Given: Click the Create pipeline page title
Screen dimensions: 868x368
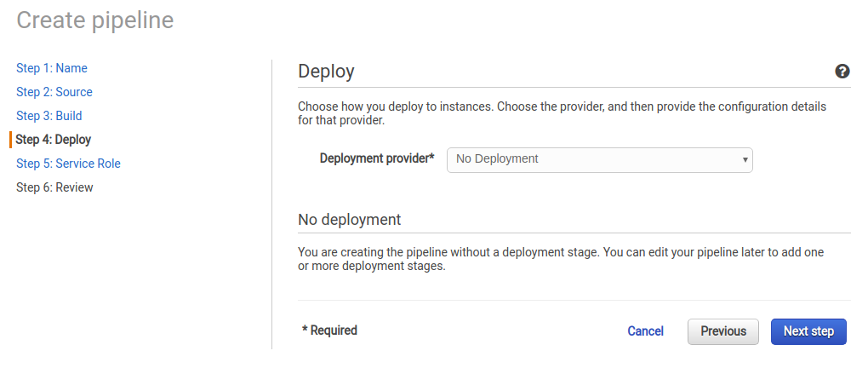Looking at the screenshot, I should pos(95,20).
